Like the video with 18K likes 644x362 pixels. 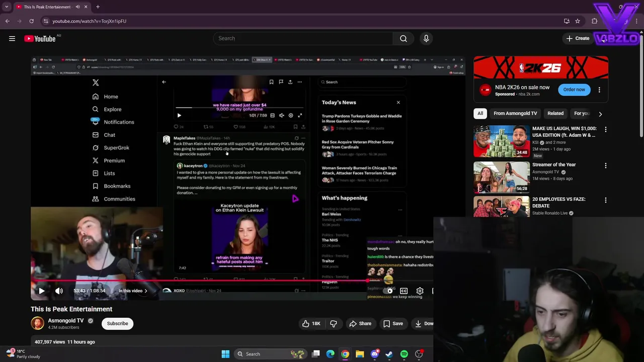pos(311,324)
